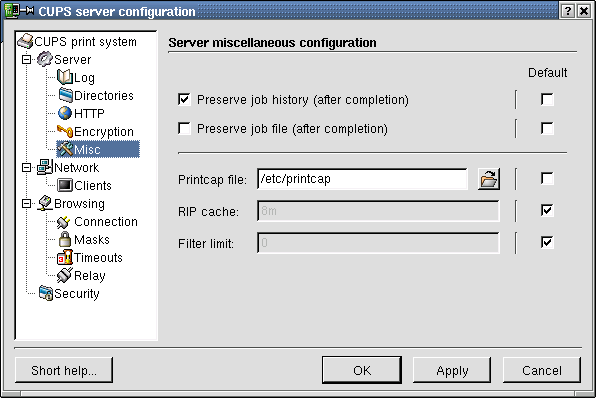Disable Preserve job history checkbox
Screen dimensions: 596x398
184,100
